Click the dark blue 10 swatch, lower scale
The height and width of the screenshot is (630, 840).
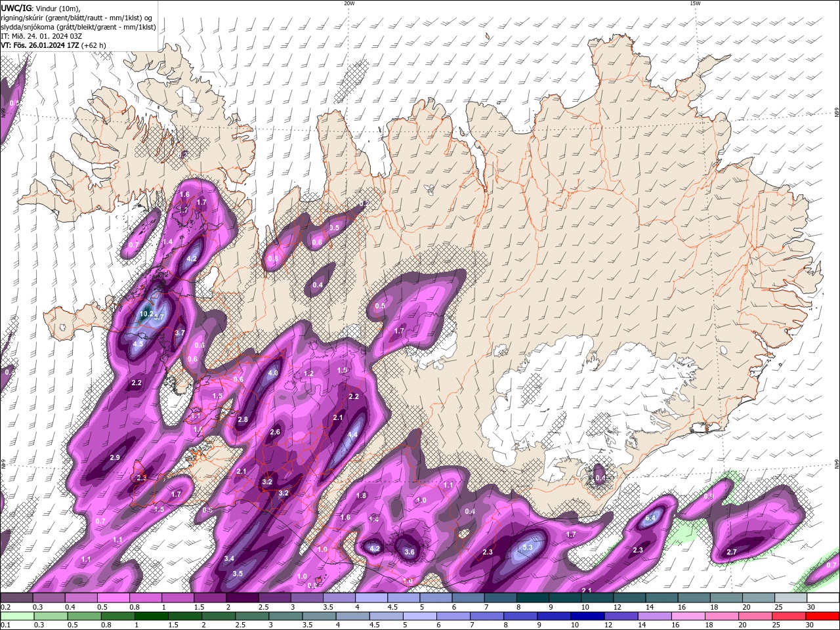587,616
